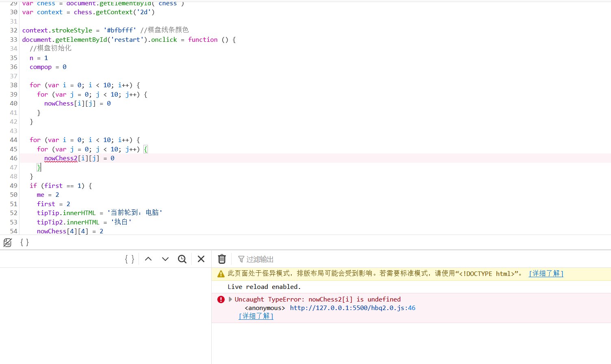Toggle breakpoint on line number 38
Screen dimensions: 611x364
click(13, 85)
